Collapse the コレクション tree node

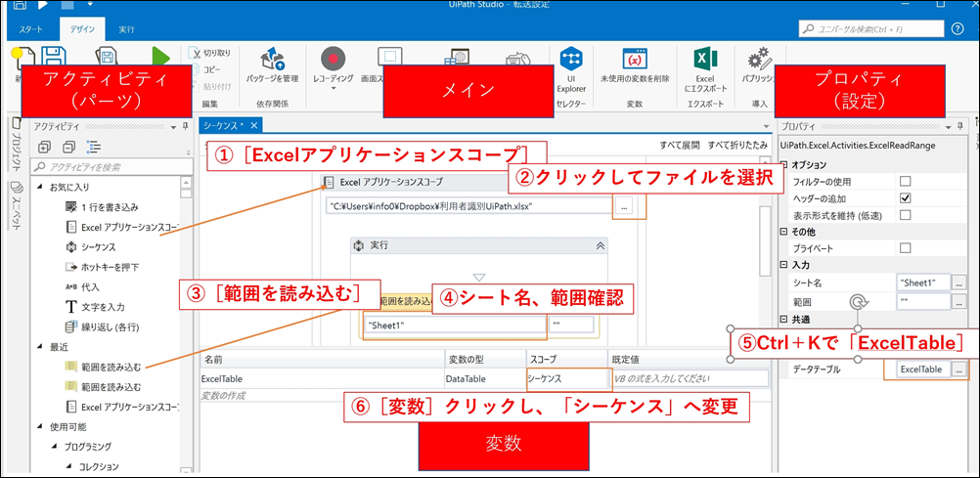pos(70,466)
